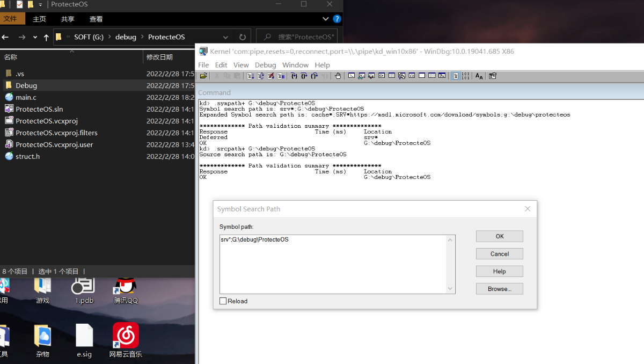Viewport: 644px width, 364px height.
Task: Click the Go (run) toolbar icon in WinDbg
Action: (x=251, y=76)
